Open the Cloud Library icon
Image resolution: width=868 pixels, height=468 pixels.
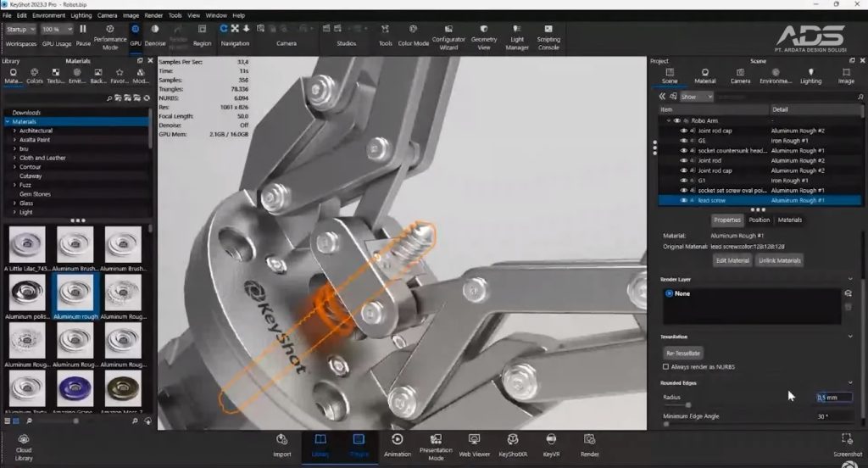[24, 445]
